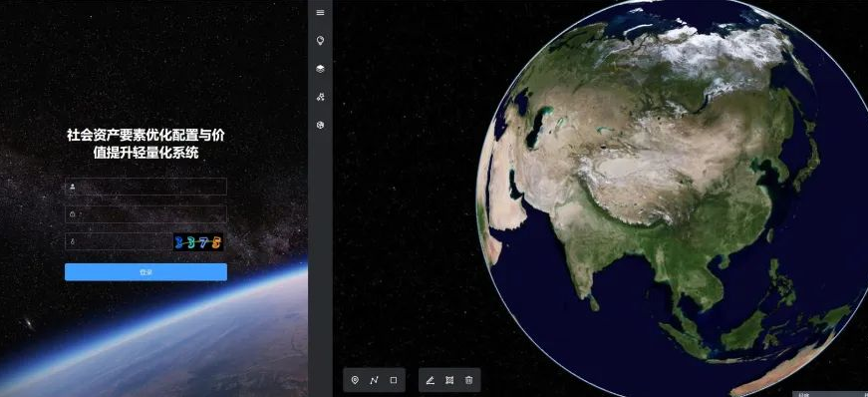Open the hamburger menu in sidebar
The image size is (868, 397).
tap(320, 12)
